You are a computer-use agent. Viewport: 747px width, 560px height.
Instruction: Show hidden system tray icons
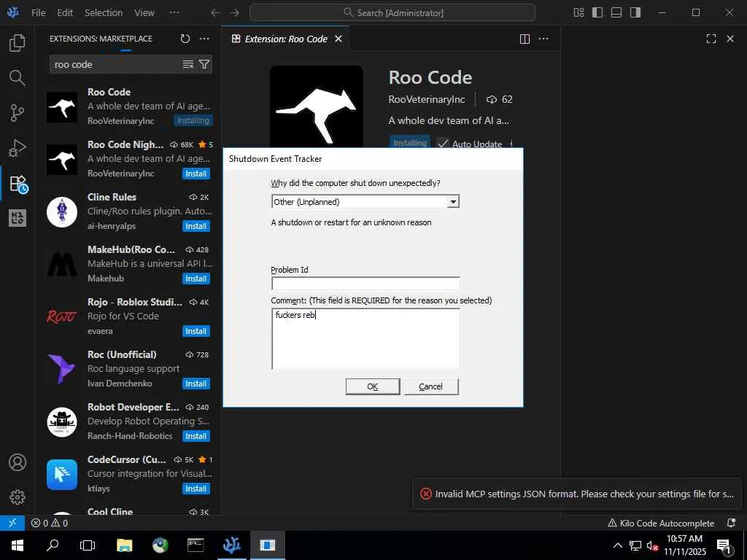pyautogui.click(x=617, y=545)
